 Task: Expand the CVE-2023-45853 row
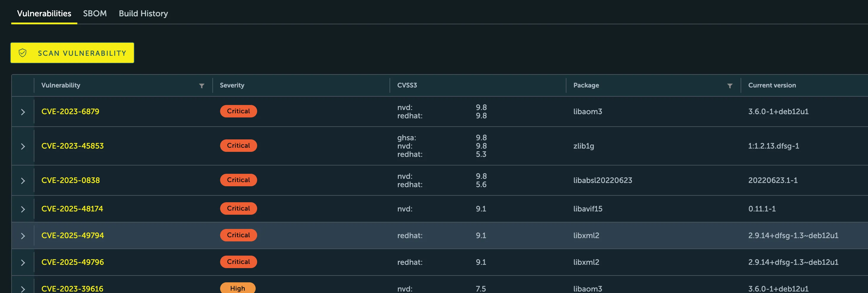click(23, 146)
